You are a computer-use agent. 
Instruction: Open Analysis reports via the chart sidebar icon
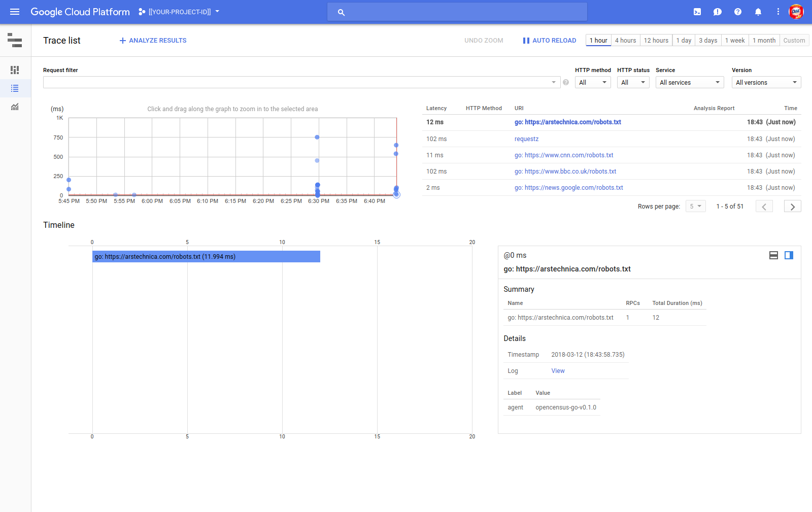pyautogui.click(x=15, y=107)
